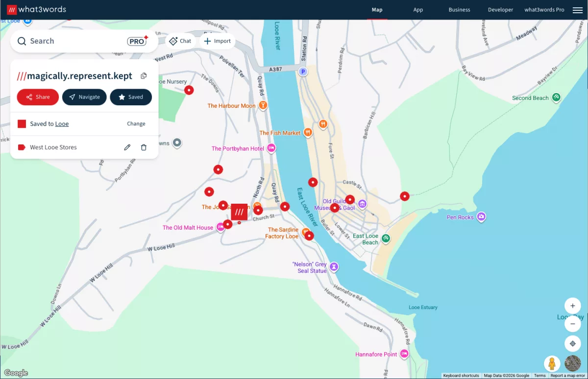Click Change saved list

136,124
